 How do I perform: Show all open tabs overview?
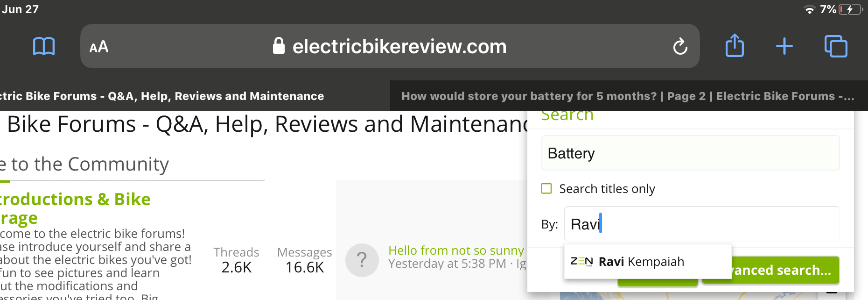pyautogui.click(x=836, y=46)
